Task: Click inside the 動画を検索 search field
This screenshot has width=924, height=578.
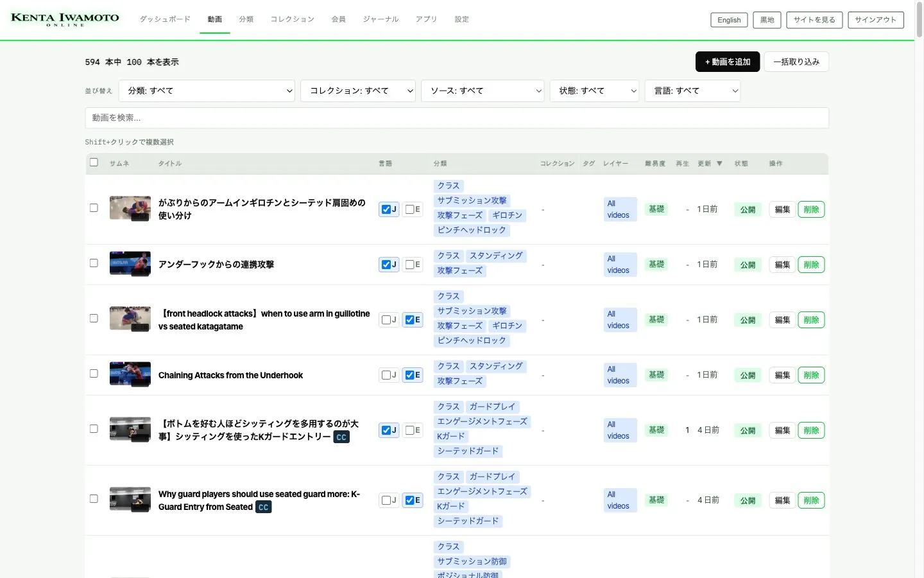Action: click(x=457, y=118)
